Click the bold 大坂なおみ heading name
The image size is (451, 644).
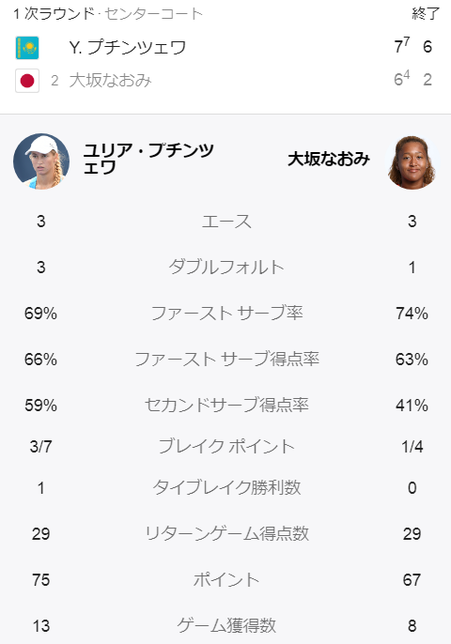point(329,159)
